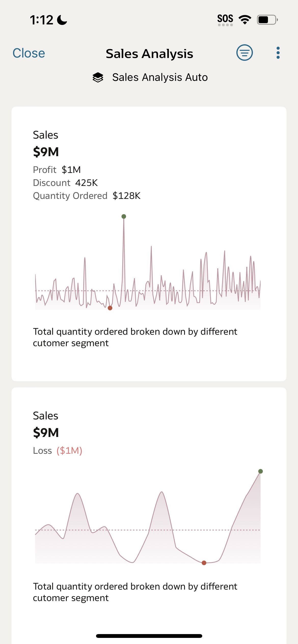Tap the Profit $1M metric
The image size is (298, 644).
point(57,169)
